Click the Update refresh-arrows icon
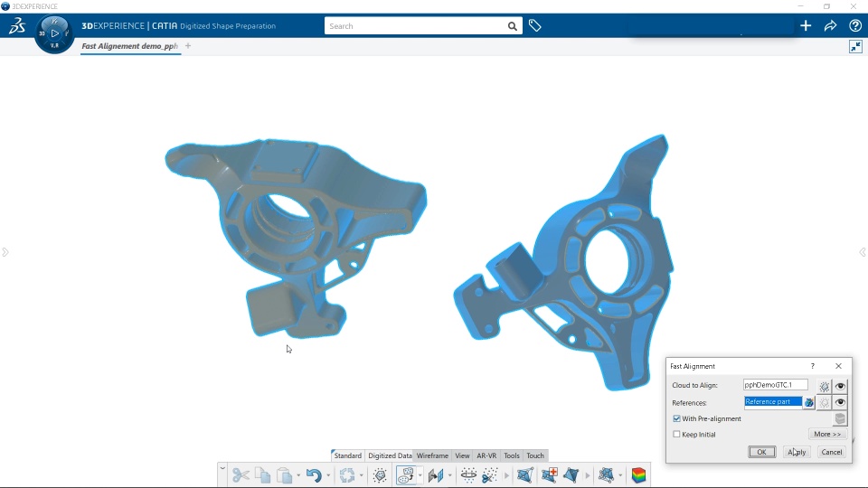This screenshot has height=488, width=868. click(x=347, y=474)
